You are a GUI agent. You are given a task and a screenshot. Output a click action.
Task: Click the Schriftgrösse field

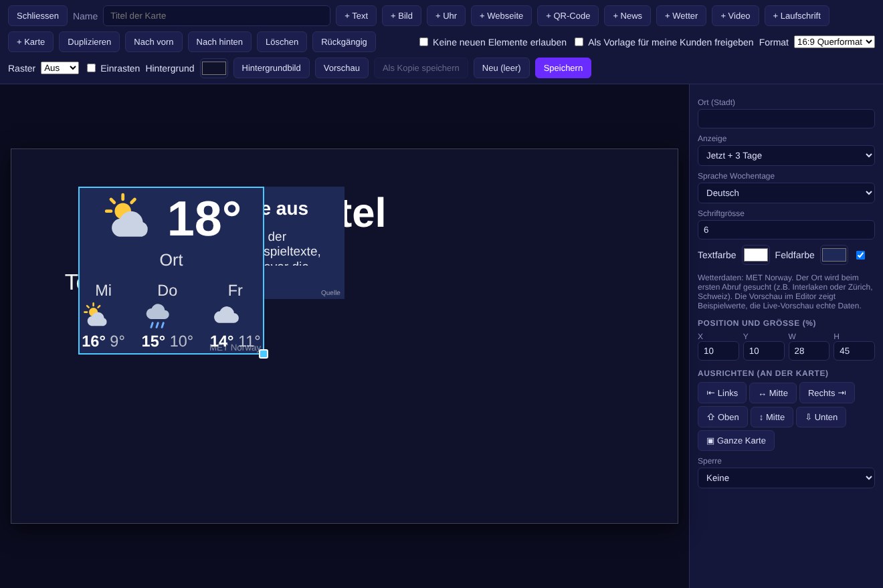pyautogui.click(x=786, y=229)
